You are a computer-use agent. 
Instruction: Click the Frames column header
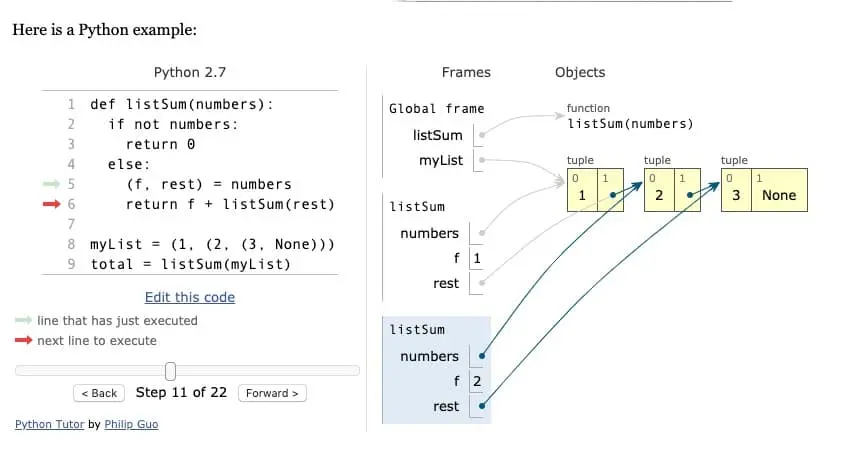click(466, 72)
